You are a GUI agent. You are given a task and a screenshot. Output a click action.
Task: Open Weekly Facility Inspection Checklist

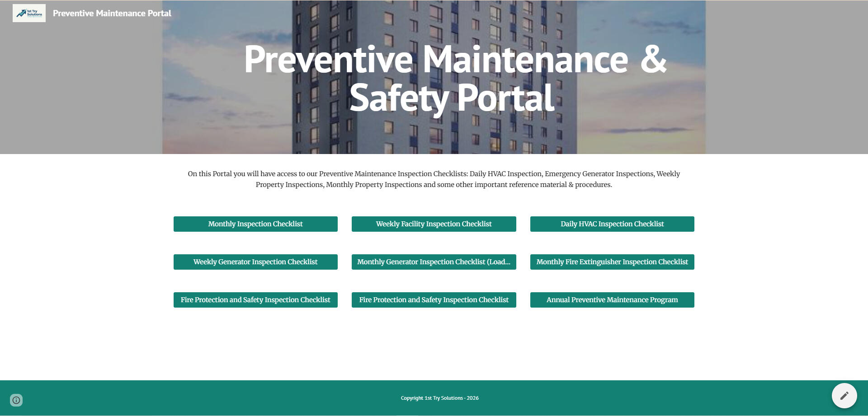434,224
